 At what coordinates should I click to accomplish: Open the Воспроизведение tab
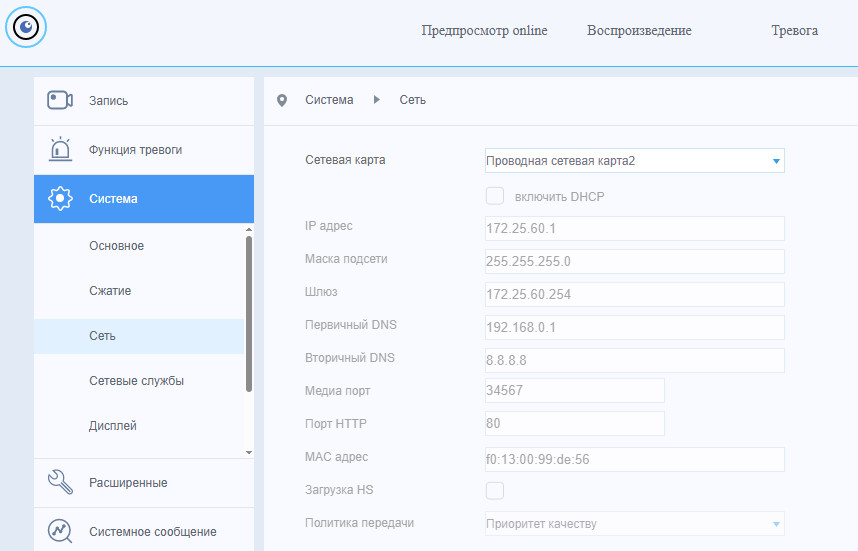click(639, 31)
